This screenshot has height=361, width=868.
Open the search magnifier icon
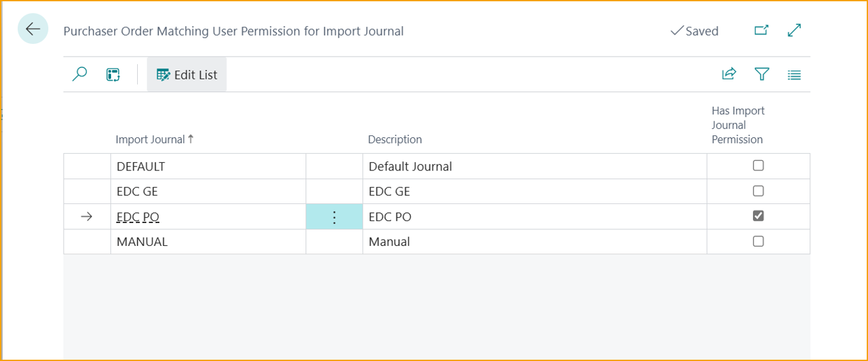pos(79,74)
